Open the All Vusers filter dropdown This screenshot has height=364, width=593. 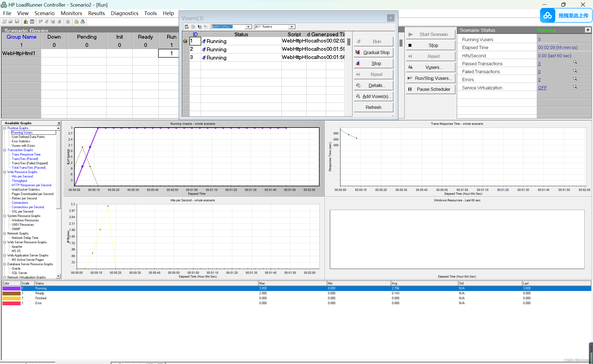pyautogui.click(x=292, y=27)
